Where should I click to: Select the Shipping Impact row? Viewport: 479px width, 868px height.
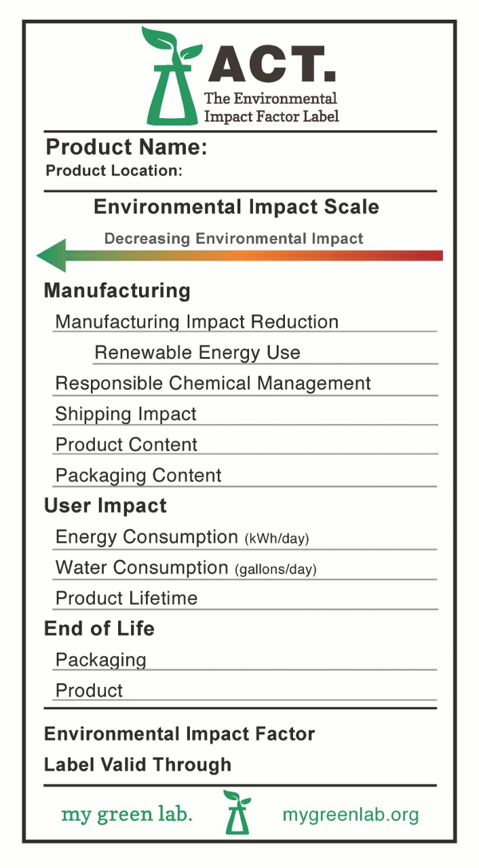point(126,414)
